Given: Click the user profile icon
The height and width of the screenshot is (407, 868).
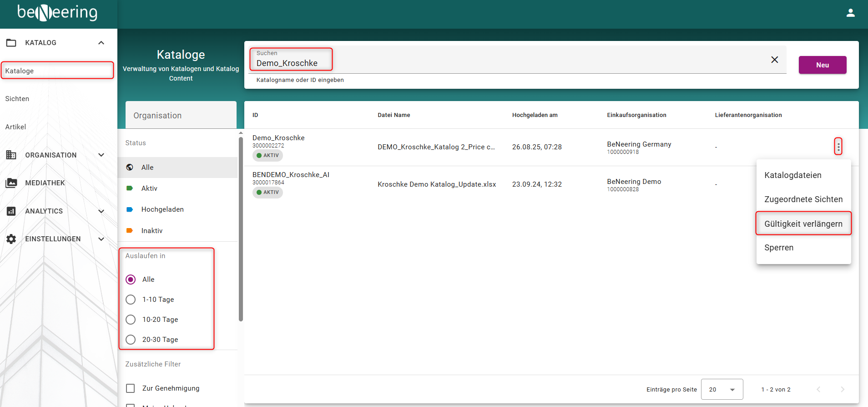Looking at the screenshot, I should point(850,13).
